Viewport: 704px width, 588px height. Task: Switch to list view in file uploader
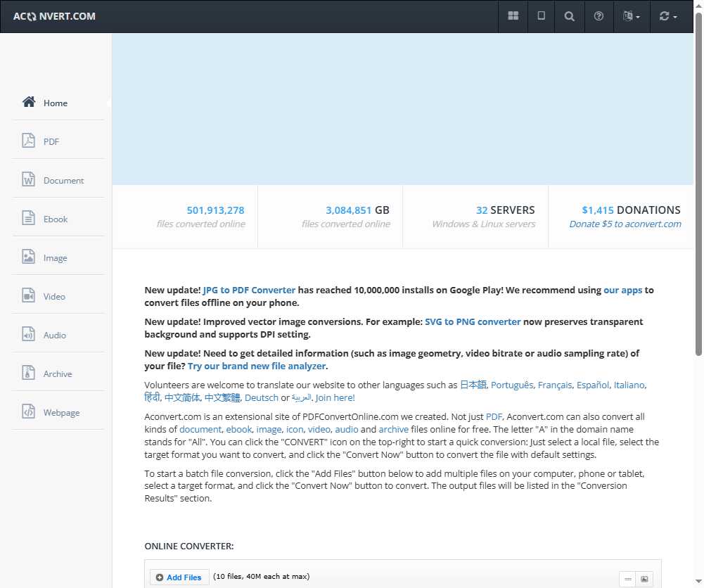pos(627,579)
